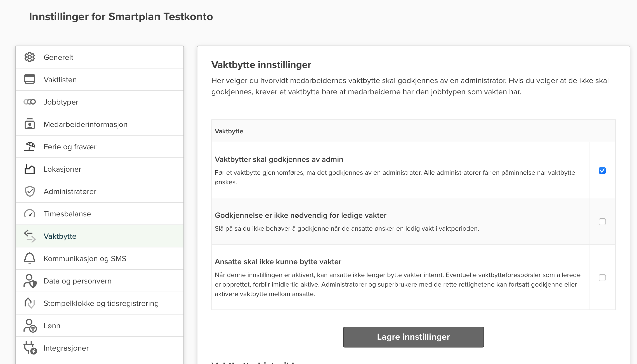Click the Vaktlisten calendar icon

(x=30, y=79)
